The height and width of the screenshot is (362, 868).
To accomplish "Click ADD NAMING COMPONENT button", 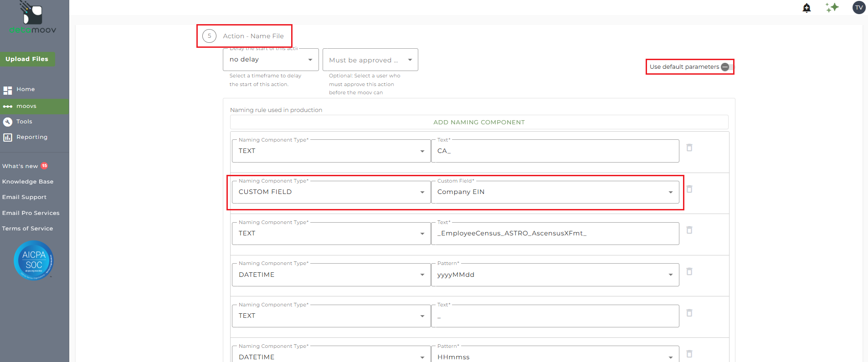I will click(x=479, y=122).
